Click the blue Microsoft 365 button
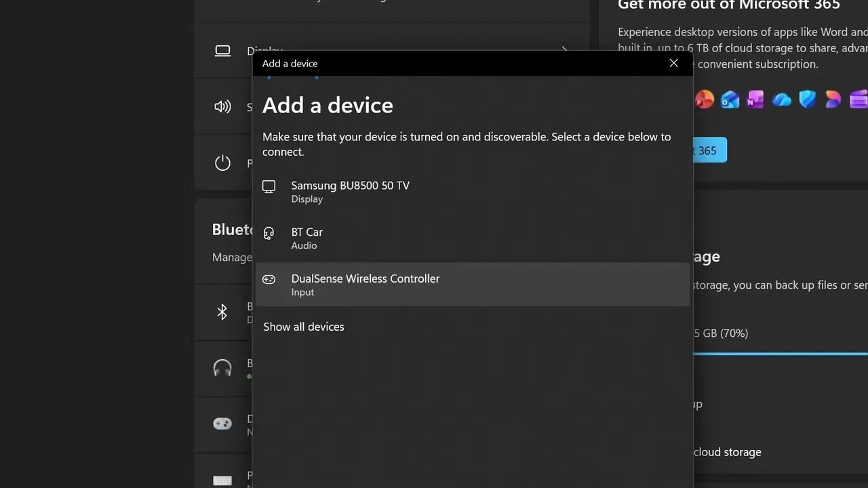This screenshot has width=868, height=488. coord(709,150)
